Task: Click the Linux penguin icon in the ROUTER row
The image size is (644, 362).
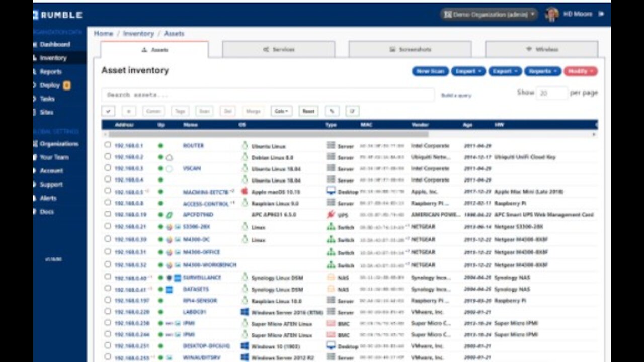Action: pos(245,145)
